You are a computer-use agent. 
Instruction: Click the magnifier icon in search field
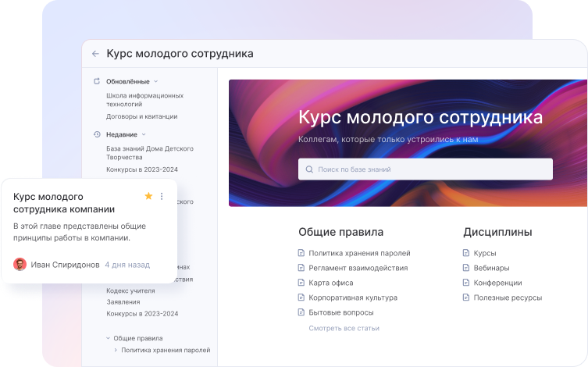[309, 169]
